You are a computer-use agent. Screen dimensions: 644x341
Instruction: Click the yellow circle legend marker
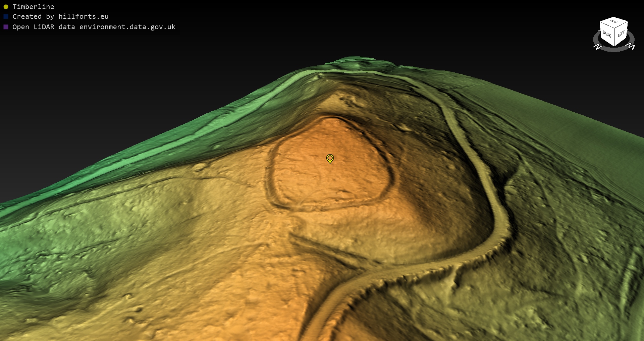click(6, 7)
